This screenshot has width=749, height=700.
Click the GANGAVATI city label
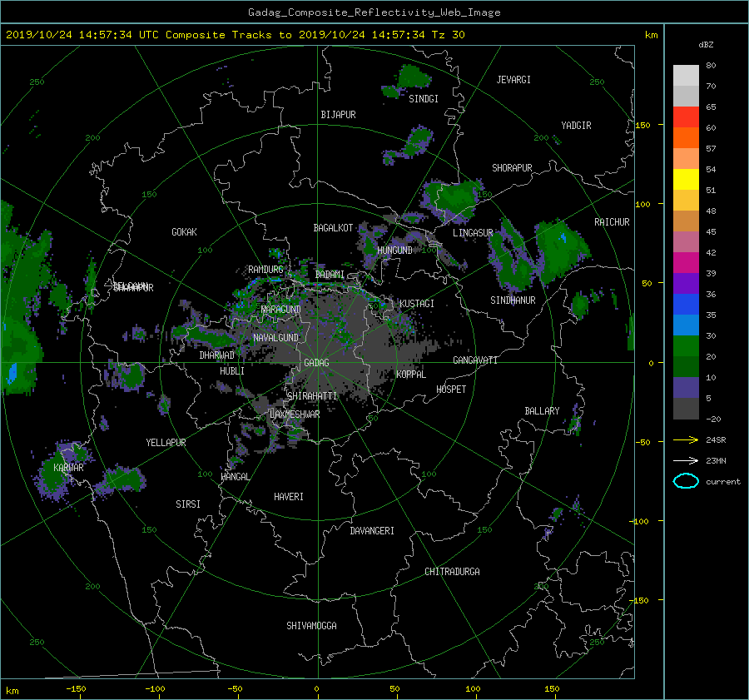tap(475, 360)
